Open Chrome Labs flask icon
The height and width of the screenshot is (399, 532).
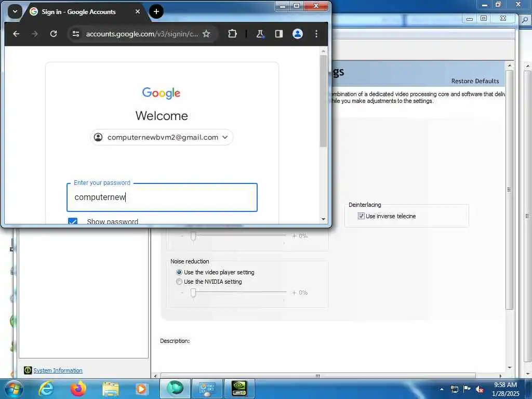click(260, 34)
